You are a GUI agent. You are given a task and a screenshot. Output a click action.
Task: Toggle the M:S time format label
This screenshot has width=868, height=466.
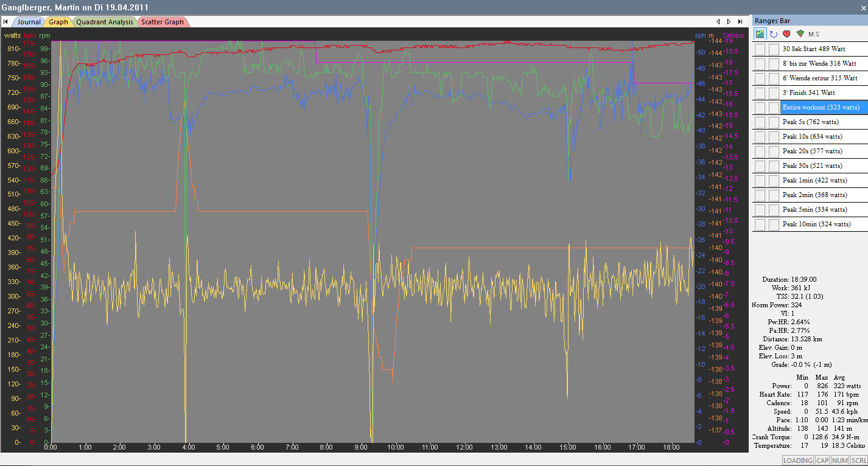(814, 34)
